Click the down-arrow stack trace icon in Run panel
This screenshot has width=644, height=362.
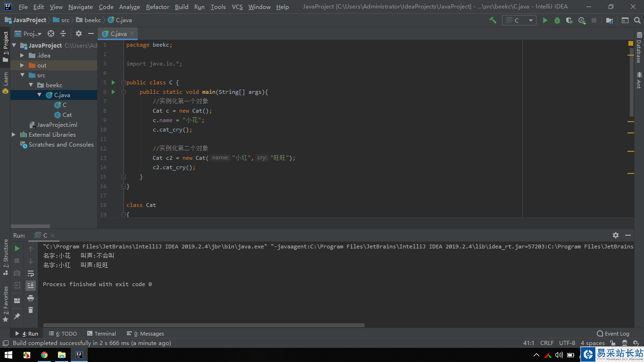coord(31,261)
